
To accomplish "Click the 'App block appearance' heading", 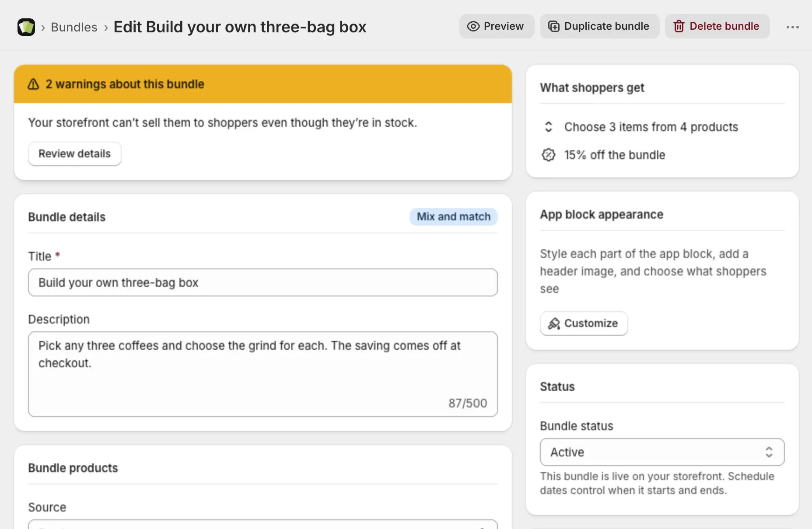I will pyautogui.click(x=602, y=214).
